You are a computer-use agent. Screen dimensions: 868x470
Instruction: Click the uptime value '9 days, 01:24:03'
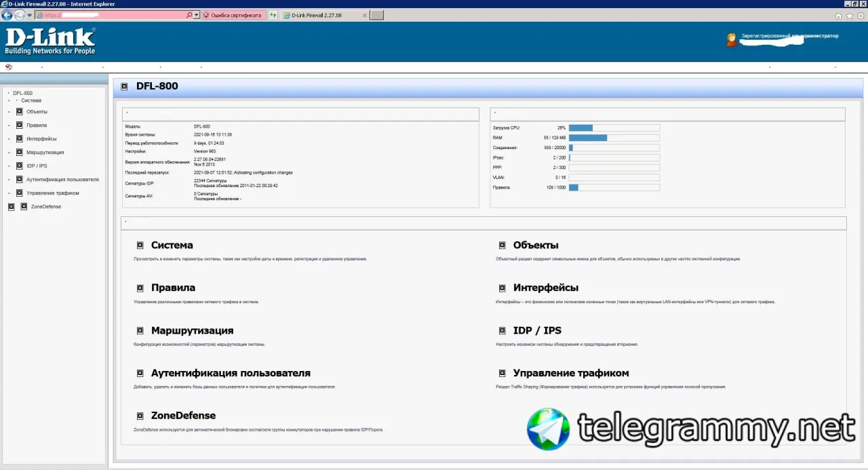(209, 143)
